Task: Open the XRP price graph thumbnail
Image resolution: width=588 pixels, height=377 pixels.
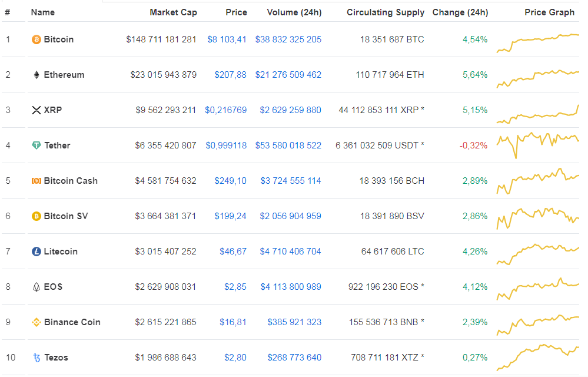Action: (x=538, y=114)
